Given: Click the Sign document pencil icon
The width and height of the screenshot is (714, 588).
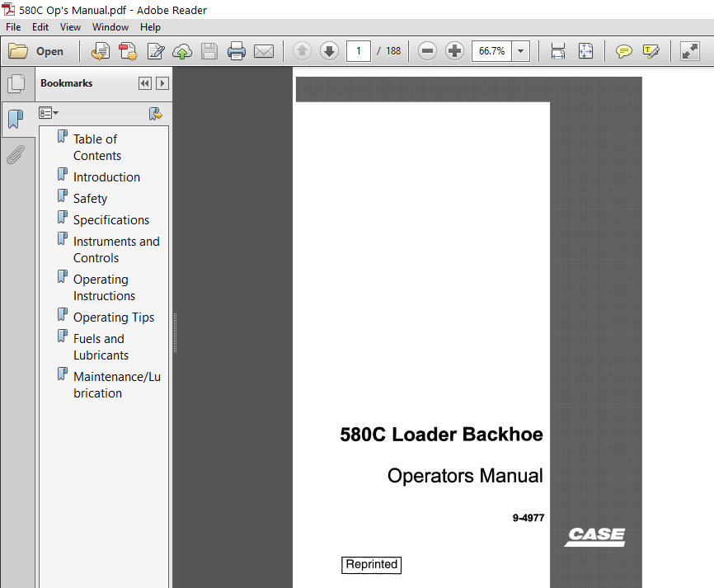Looking at the screenshot, I should click(x=156, y=51).
